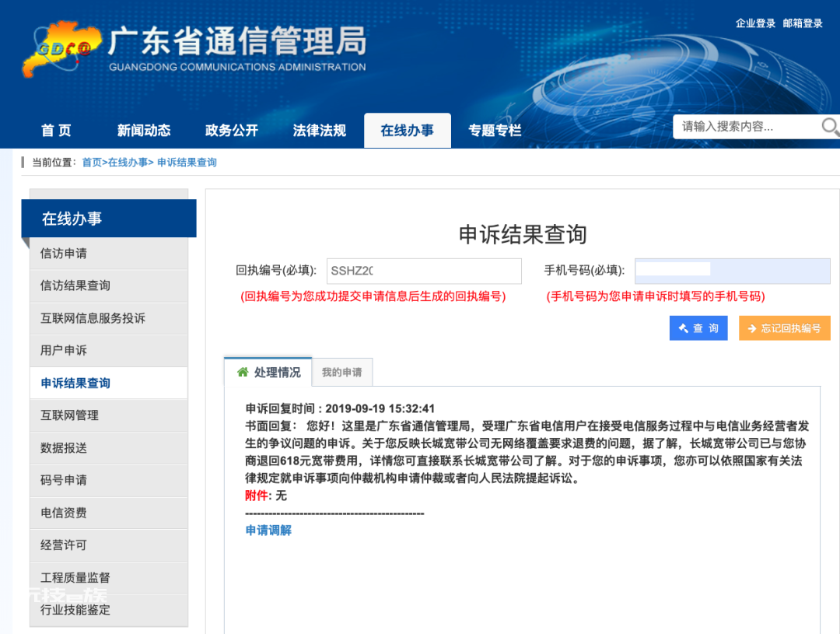Click the GDCA logo at top left

pyautogui.click(x=61, y=49)
